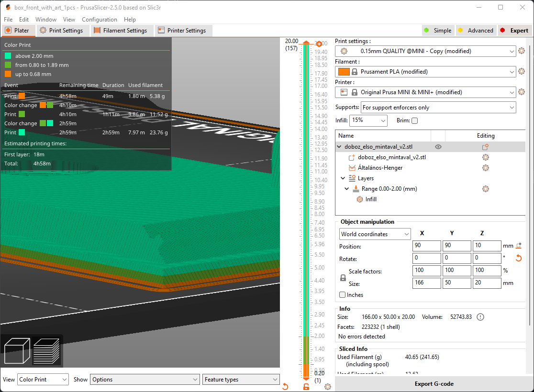Image resolution: width=534 pixels, height=392 pixels.
Task: Click the Általános-Henger modifier icon
Action: click(352, 168)
